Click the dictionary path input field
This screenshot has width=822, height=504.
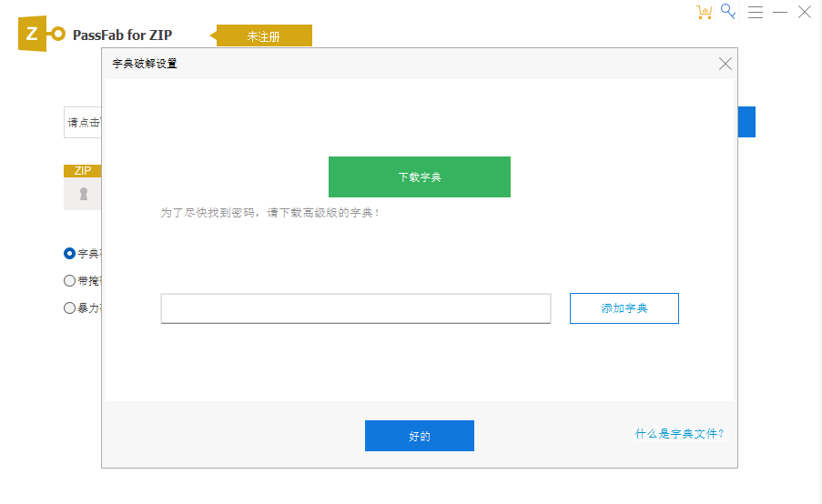(356, 308)
